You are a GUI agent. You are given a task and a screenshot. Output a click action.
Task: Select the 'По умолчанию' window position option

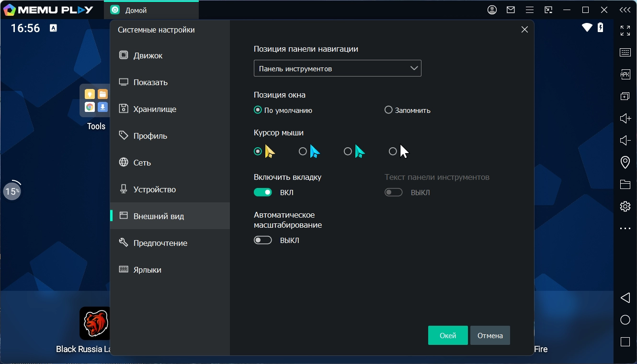(x=283, y=110)
